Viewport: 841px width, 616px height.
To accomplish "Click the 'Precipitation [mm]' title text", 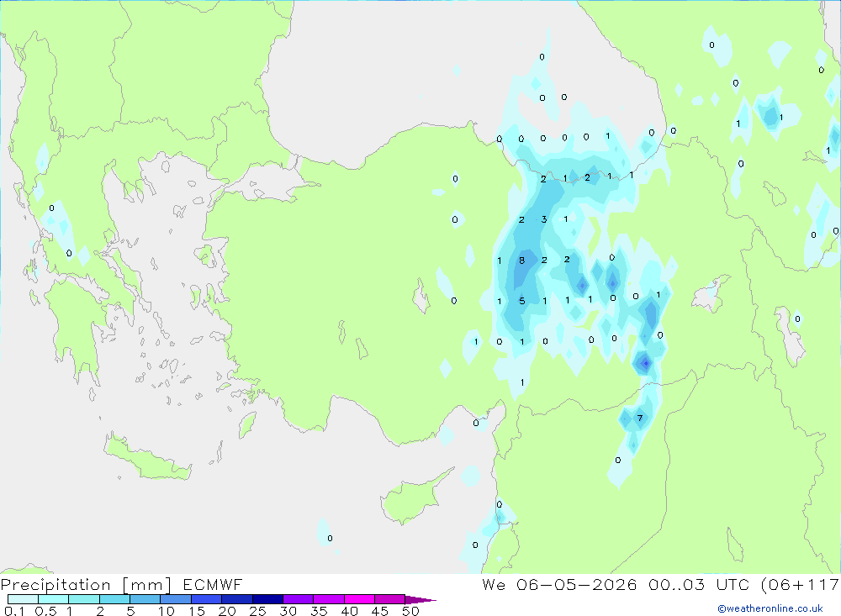I will click(86, 585).
